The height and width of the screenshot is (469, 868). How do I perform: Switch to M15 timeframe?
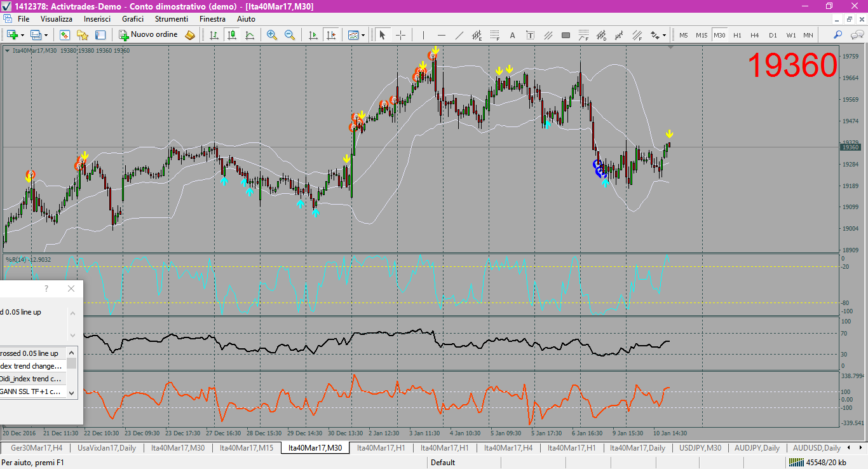coord(702,35)
